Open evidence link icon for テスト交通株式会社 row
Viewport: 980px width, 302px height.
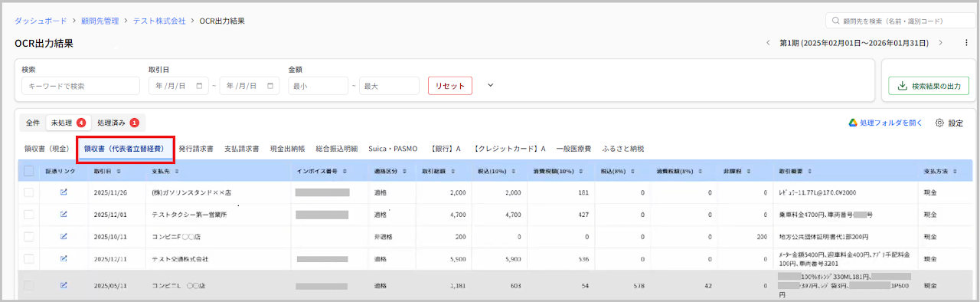64,259
